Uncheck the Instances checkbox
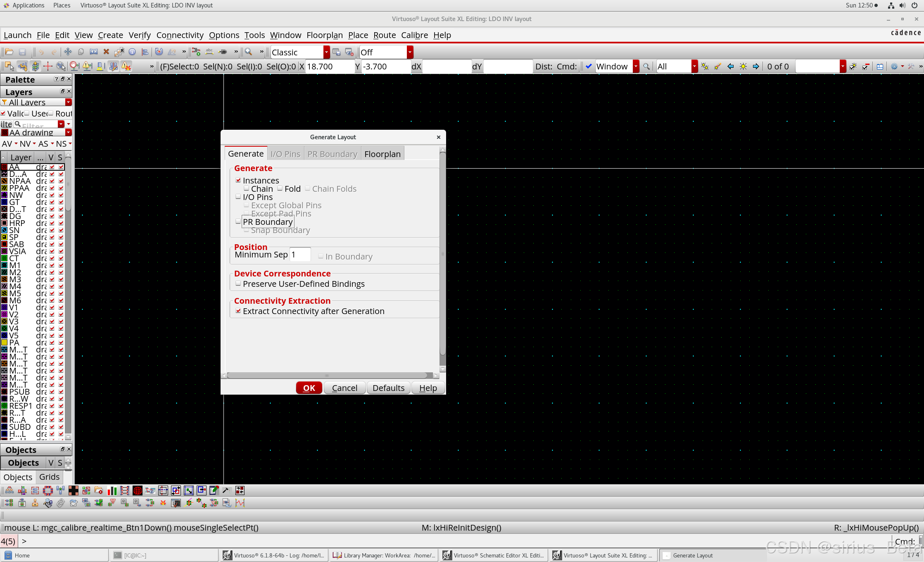This screenshot has height=562, width=924. [238, 180]
